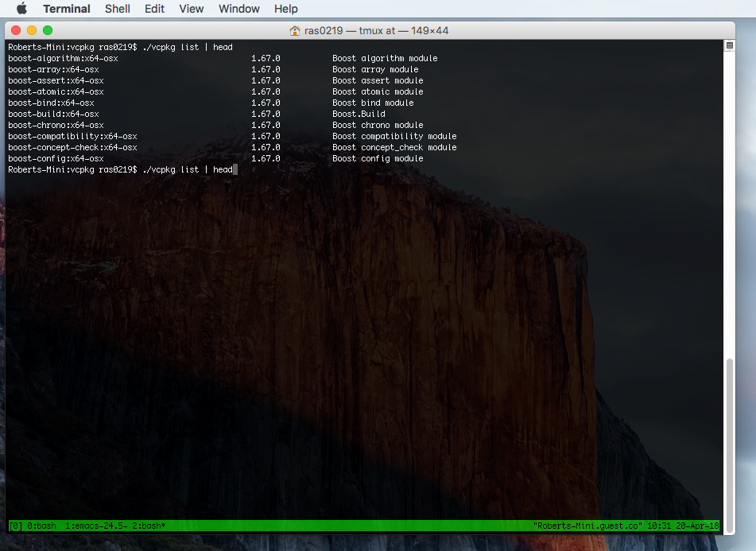This screenshot has width=756, height=551.
Task: Click 'Boost config module' description
Action: (378, 158)
